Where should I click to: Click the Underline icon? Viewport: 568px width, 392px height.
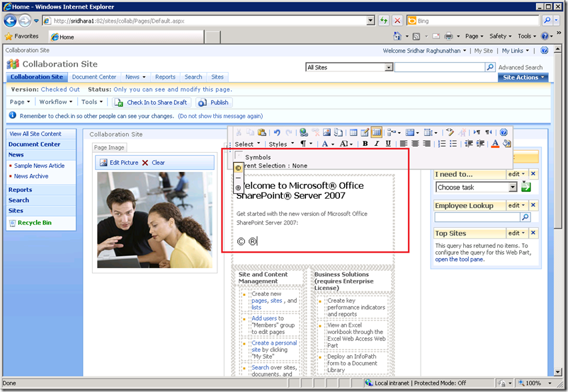point(388,143)
